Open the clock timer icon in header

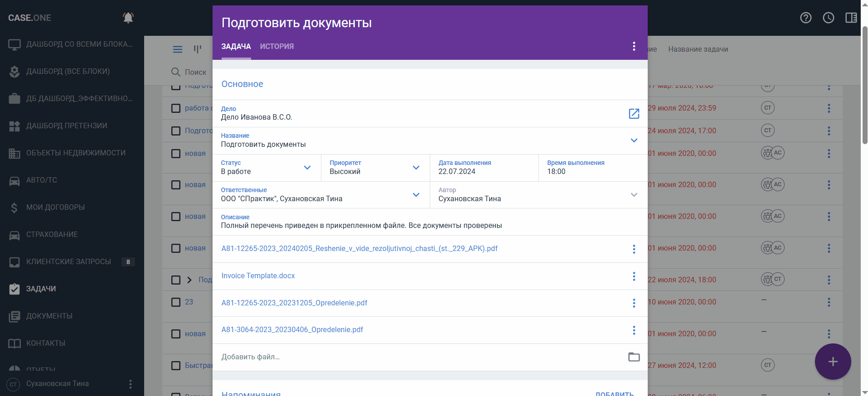coord(828,18)
